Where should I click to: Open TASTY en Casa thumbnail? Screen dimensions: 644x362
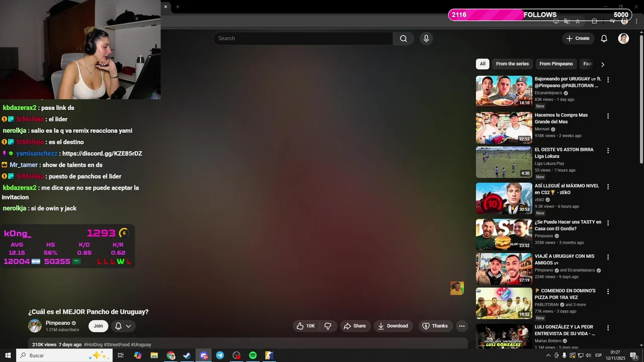click(504, 234)
